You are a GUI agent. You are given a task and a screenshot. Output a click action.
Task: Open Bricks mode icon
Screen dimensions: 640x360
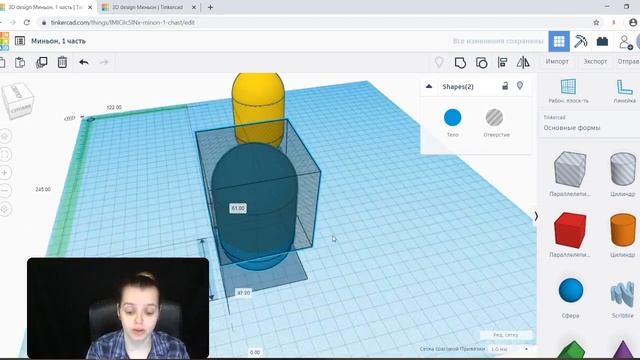[602, 41]
